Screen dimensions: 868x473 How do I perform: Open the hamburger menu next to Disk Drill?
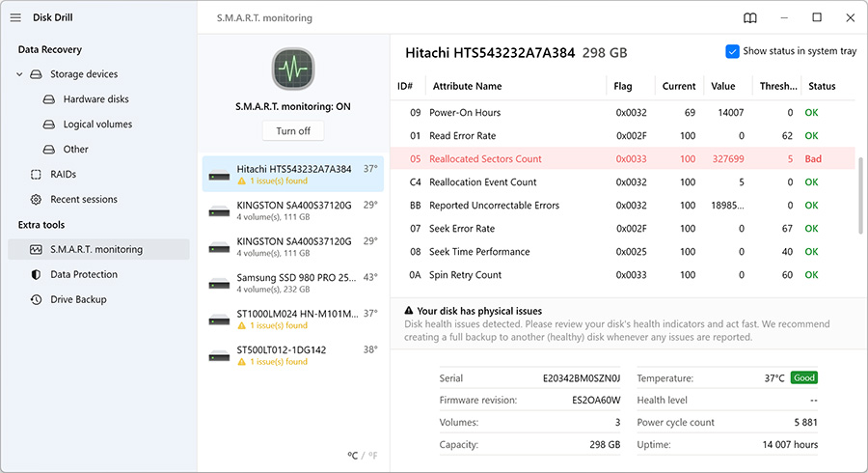tap(15, 17)
